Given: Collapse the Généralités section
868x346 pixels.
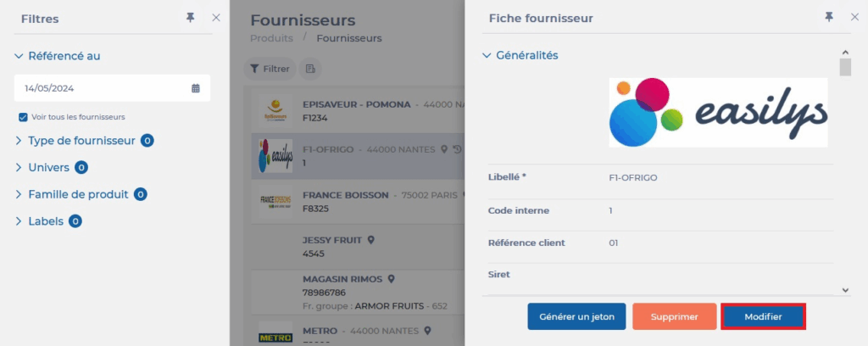Looking at the screenshot, I should (x=487, y=56).
